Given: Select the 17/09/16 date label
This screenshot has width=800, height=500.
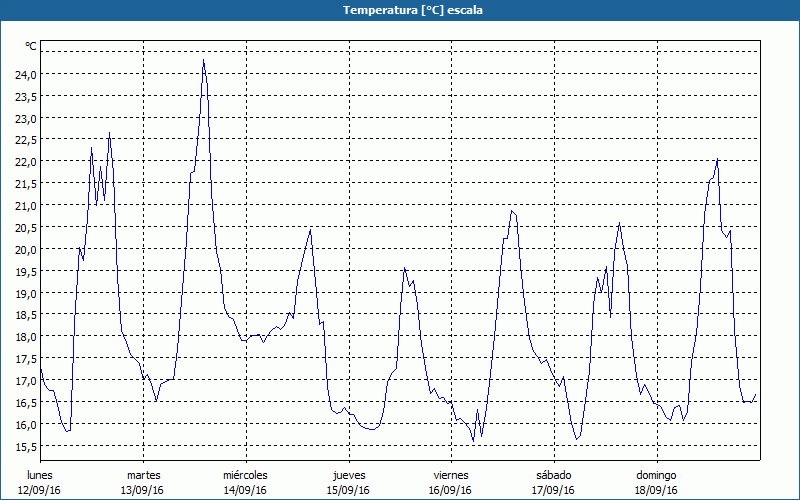Looking at the screenshot, I should 554,490.
